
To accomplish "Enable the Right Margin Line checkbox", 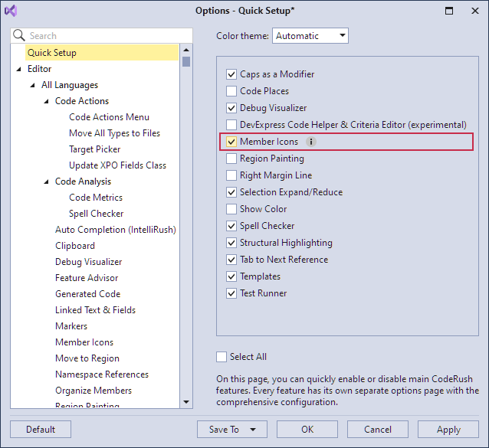I will tap(231, 175).
